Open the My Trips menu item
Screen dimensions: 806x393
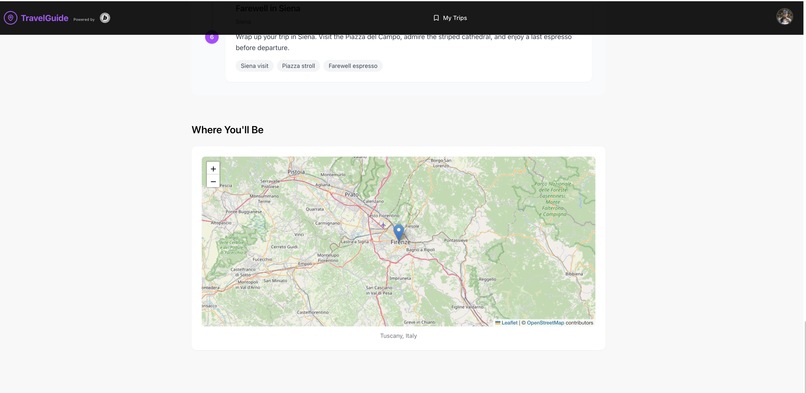click(455, 18)
